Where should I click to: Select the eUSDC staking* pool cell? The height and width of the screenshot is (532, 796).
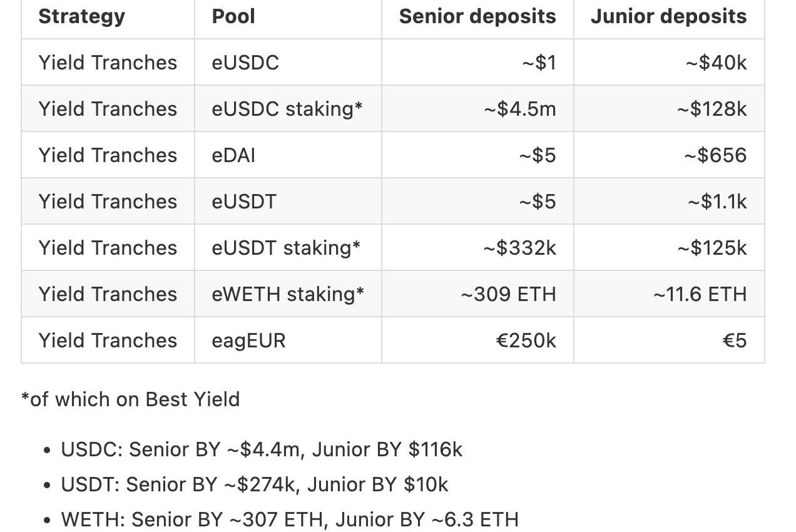(287, 109)
